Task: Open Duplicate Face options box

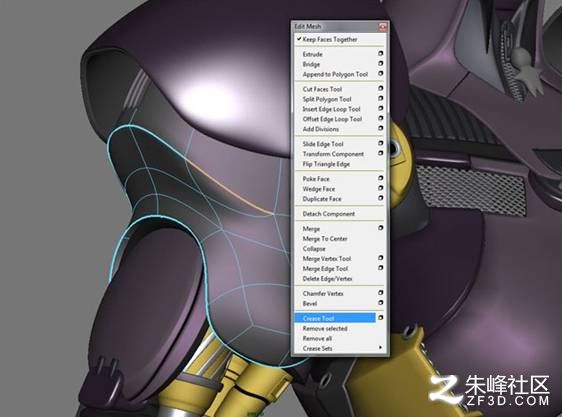Action: point(381,198)
